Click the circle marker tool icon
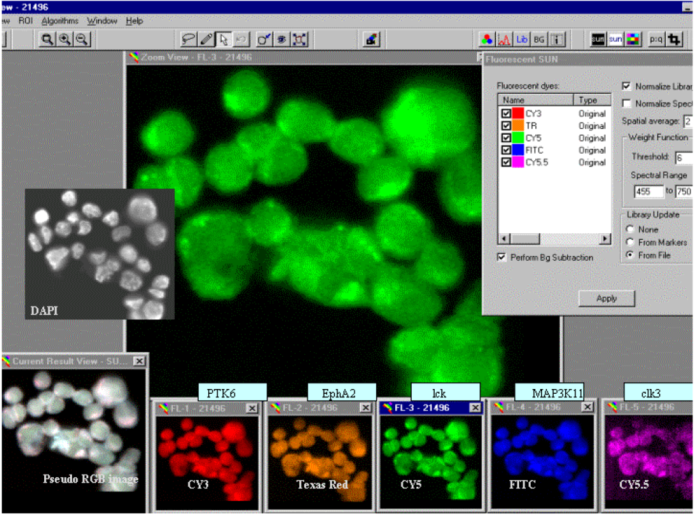The height and width of the screenshot is (515, 694). (264, 39)
